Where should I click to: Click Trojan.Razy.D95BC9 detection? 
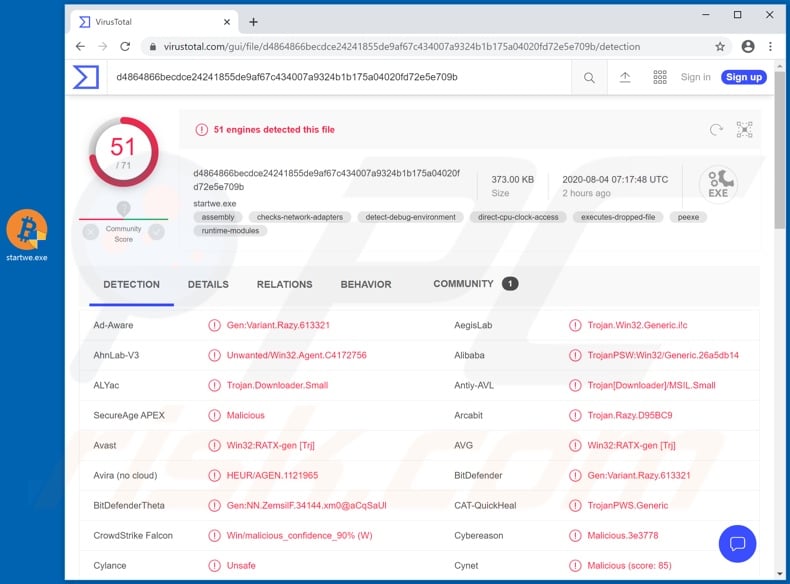pos(630,415)
